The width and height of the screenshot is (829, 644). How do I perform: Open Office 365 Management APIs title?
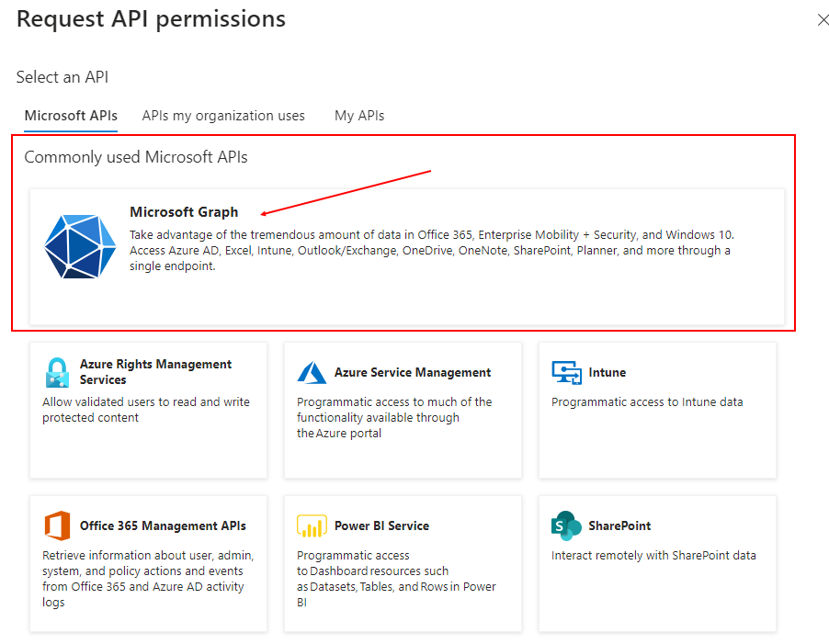[x=163, y=525]
